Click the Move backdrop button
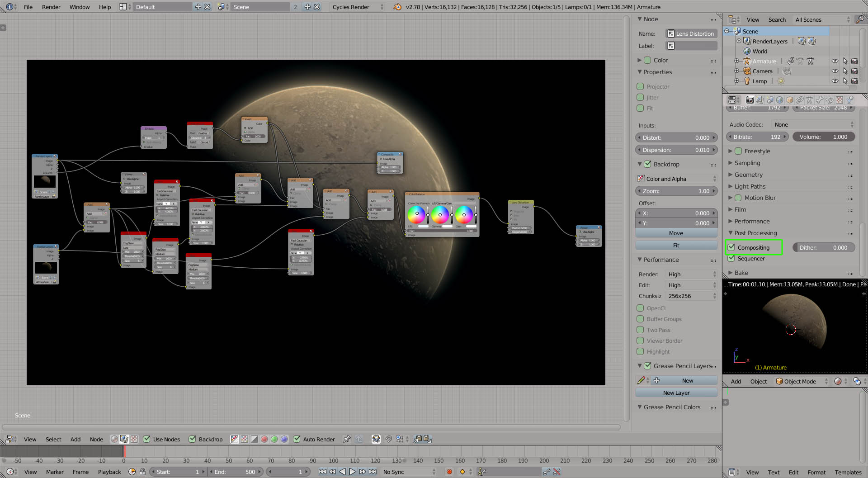 pyautogui.click(x=676, y=233)
